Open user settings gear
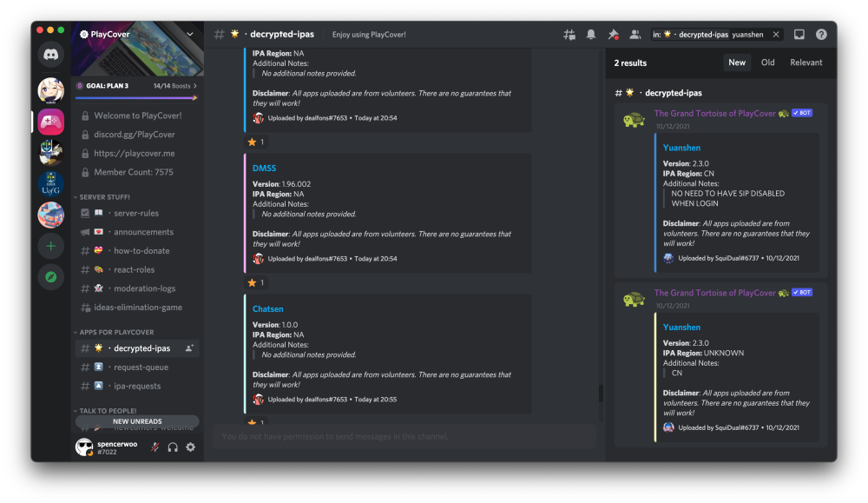The image size is (868, 503). point(190,447)
